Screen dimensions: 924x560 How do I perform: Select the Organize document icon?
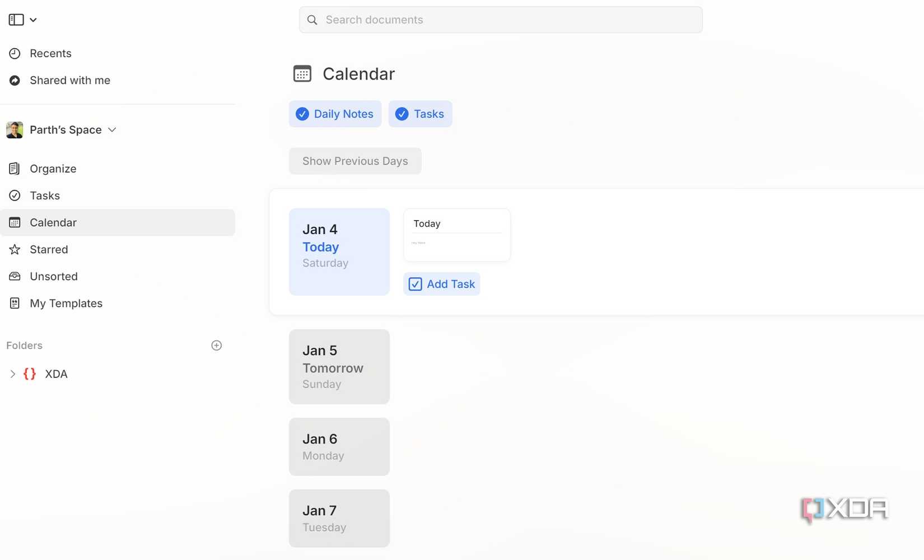point(15,168)
